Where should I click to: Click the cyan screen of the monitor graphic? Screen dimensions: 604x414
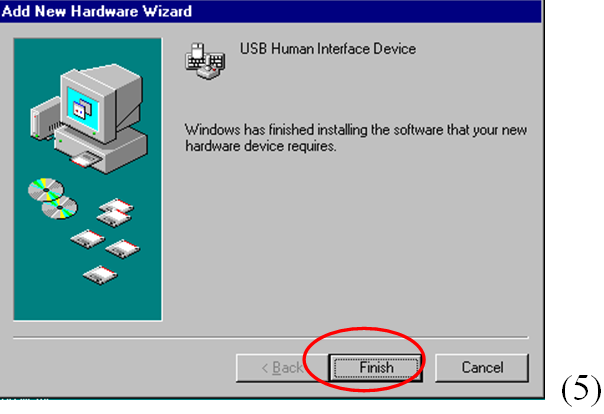[83, 109]
